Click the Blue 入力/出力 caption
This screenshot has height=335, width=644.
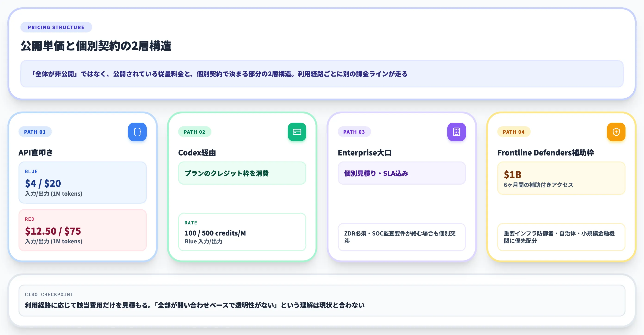click(x=204, y=241)
